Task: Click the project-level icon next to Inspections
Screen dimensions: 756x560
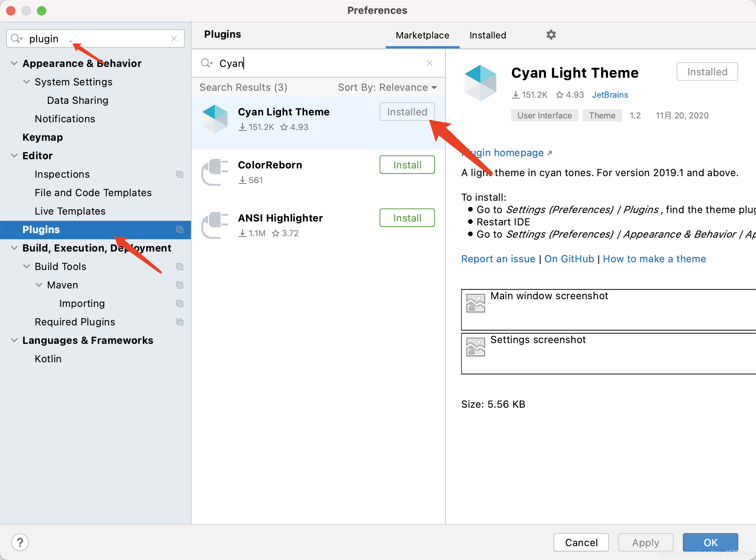Action: click(179, 174)
